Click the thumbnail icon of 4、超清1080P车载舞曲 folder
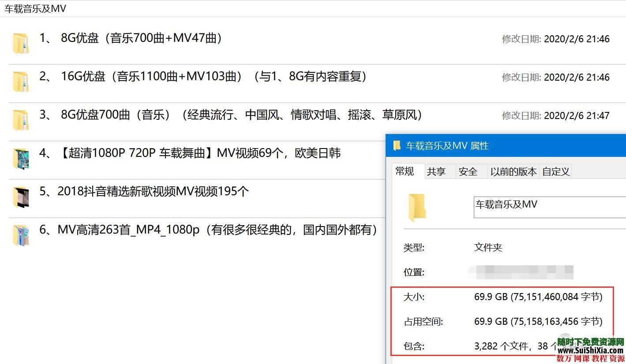Viewport: 626px width, 364px height. (x=21, y=158)
